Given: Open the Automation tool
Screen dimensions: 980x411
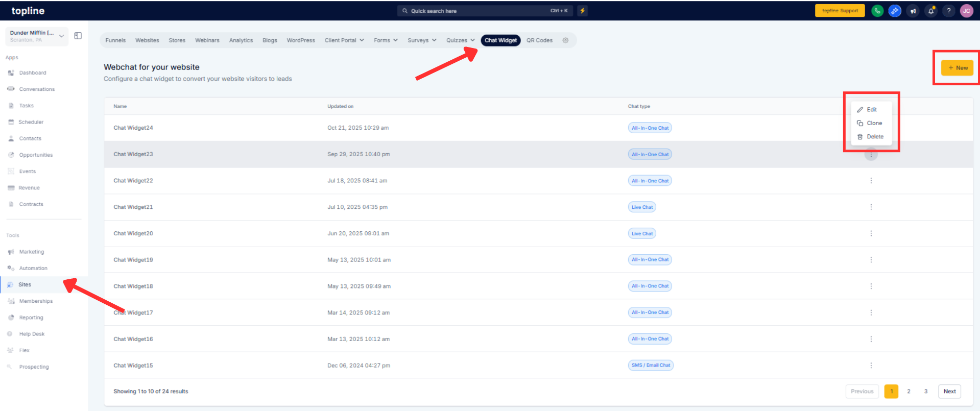Looking at the screenshot, I should point(33,268).
